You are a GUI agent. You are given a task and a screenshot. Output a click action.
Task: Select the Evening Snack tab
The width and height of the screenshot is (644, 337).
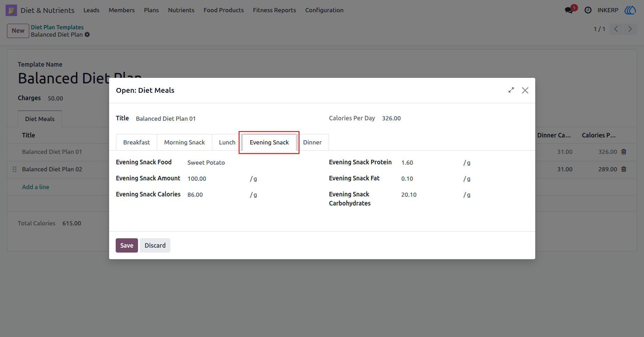[x=269, y=142]
